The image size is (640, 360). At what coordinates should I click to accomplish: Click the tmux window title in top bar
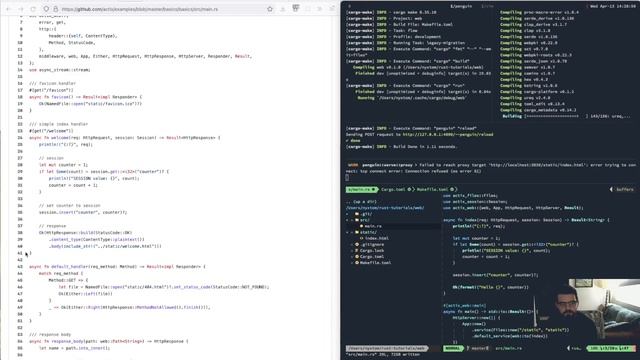(461, 6)
